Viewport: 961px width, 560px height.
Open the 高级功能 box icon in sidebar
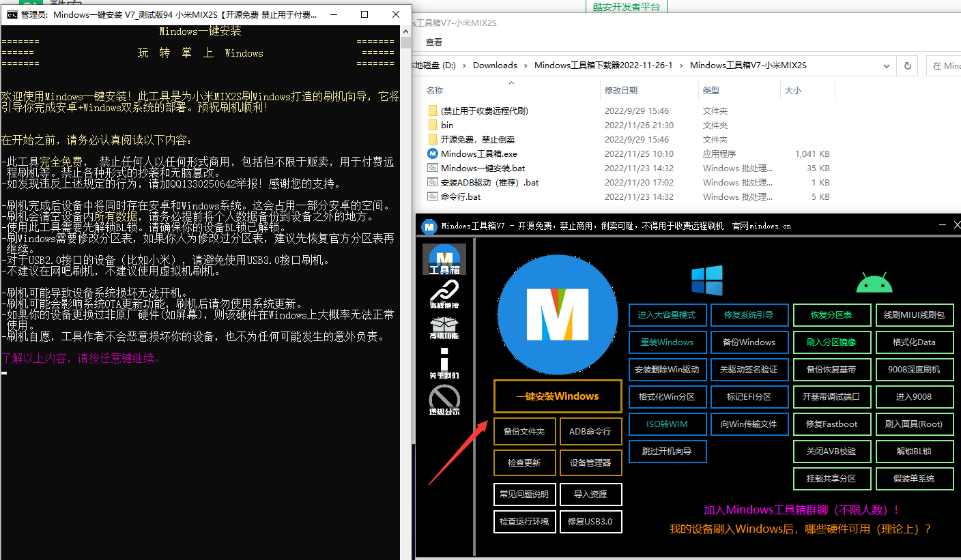click(x=444, y=329)
